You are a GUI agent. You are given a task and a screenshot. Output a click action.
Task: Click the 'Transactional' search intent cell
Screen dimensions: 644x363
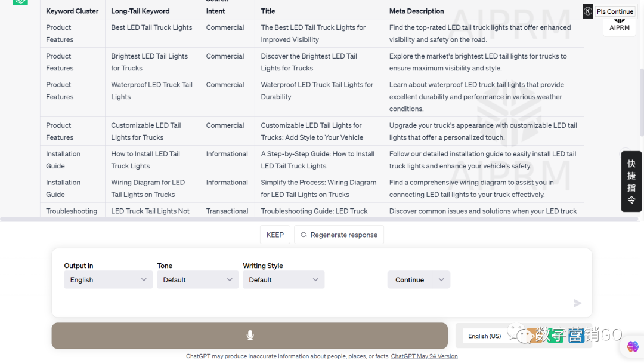(227, 211)
